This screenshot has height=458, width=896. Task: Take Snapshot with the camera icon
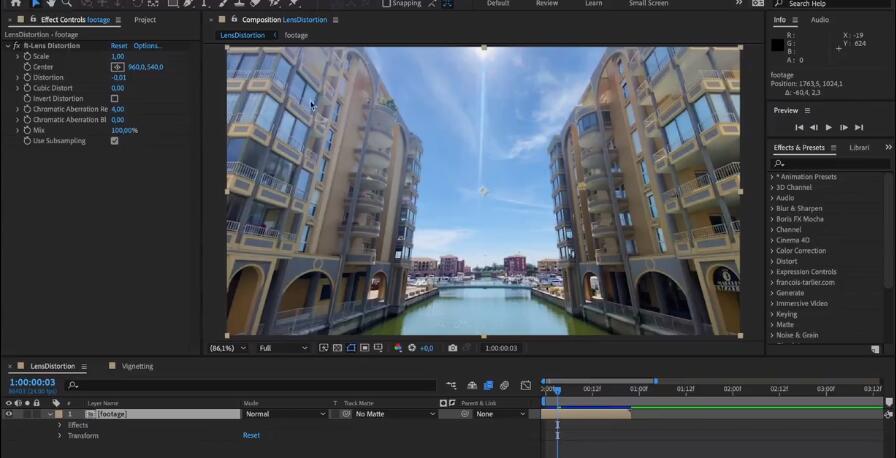pos(453,348)
